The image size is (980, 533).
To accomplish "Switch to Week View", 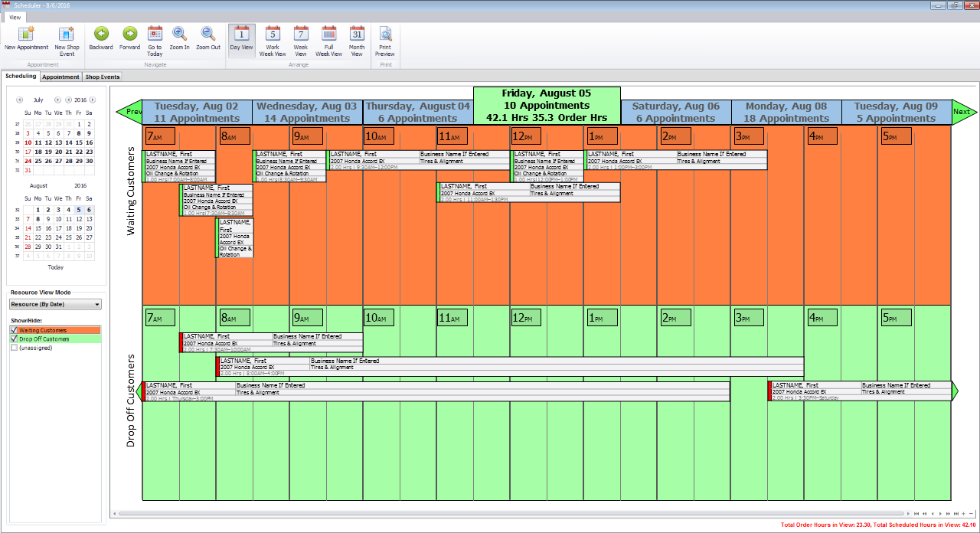I will pyautogui.click(x=301, y=41).
